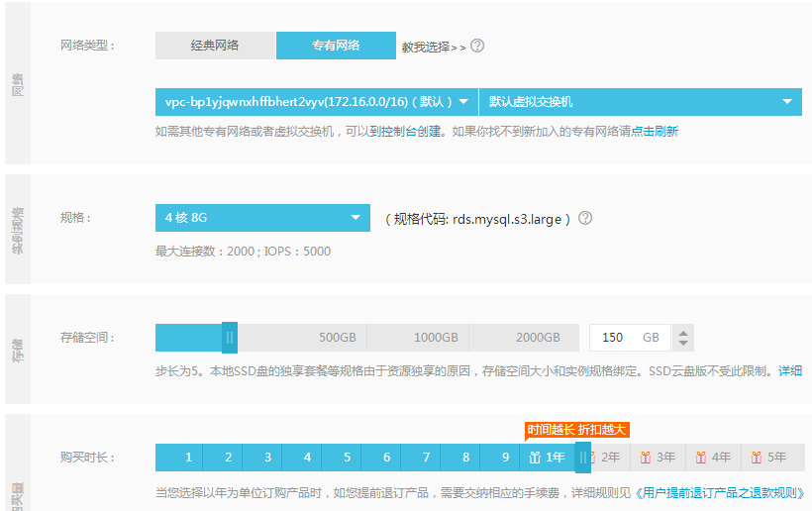Open 到控制台创建 link
Viewport: 812px width, 511px height.
coord(405,132)
